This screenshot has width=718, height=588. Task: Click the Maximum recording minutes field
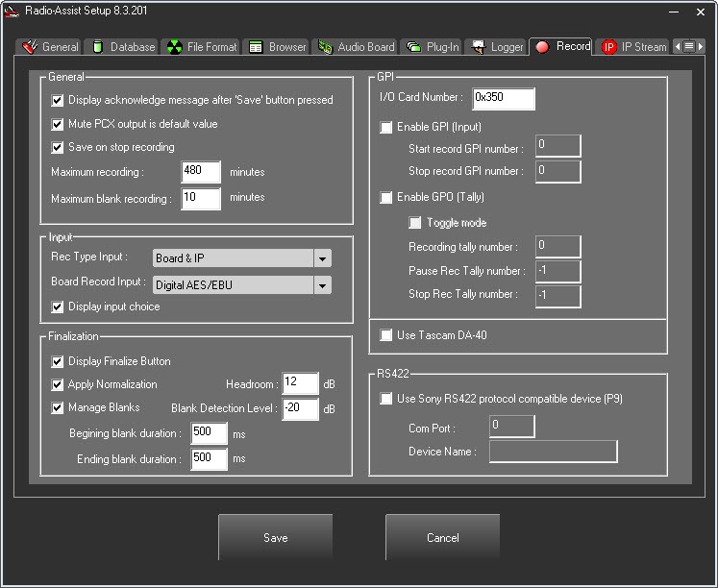click(201, 172)
